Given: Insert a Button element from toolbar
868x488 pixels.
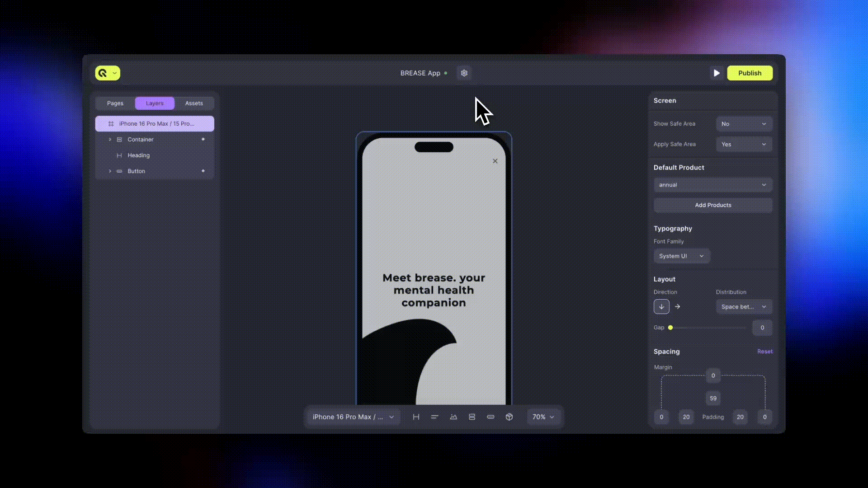Looking at the screenshot, I should pos(491,417).
